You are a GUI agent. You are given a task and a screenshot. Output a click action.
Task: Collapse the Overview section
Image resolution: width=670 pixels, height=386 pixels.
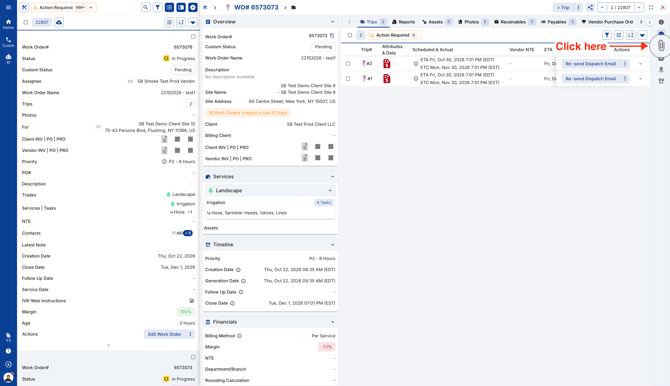(332, 22)
